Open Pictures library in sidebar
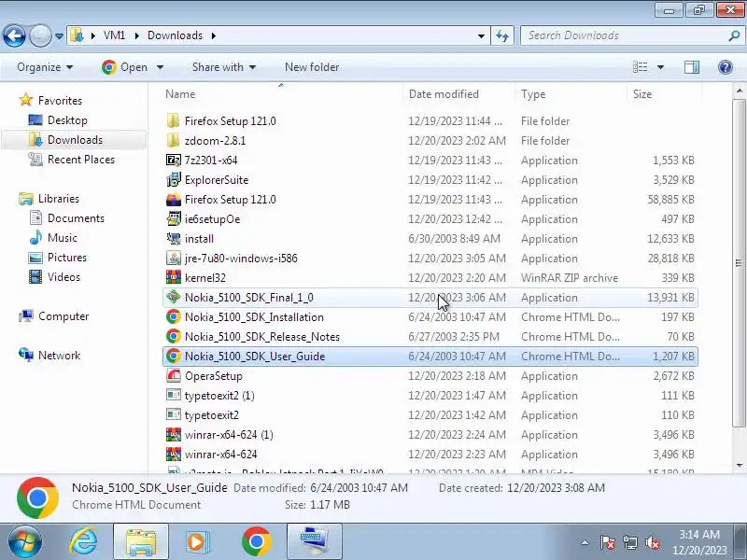 tap(58, 258)
